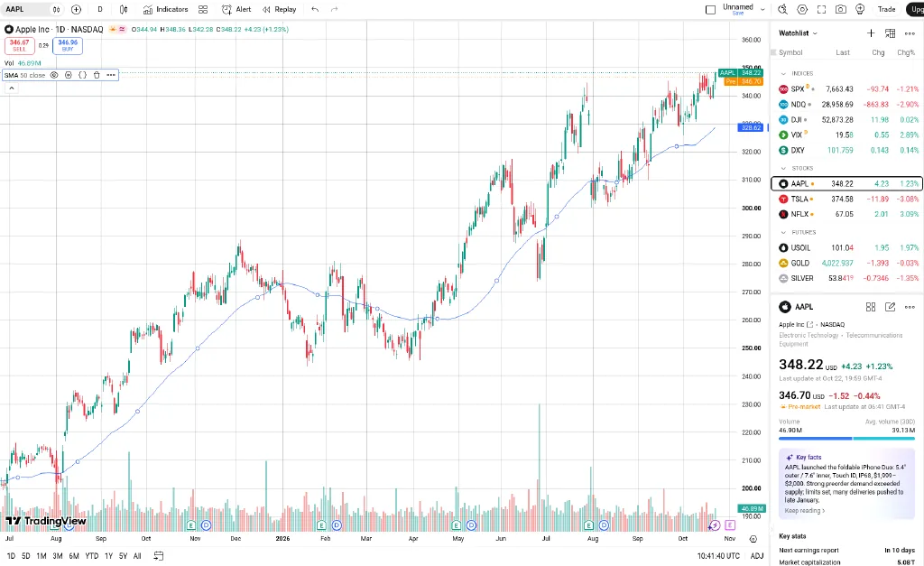Undo the last chart action
Viewport: 924px width, 566px height.
[315, 9]
